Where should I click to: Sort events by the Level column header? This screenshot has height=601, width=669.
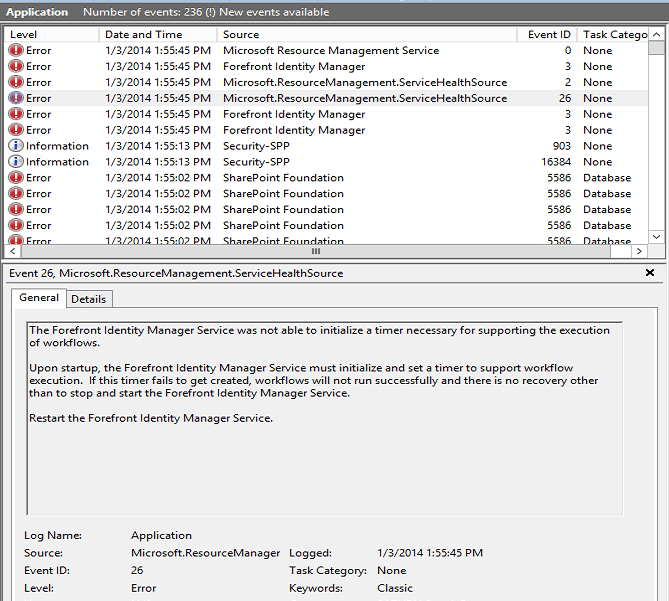[x=52, y=35]
